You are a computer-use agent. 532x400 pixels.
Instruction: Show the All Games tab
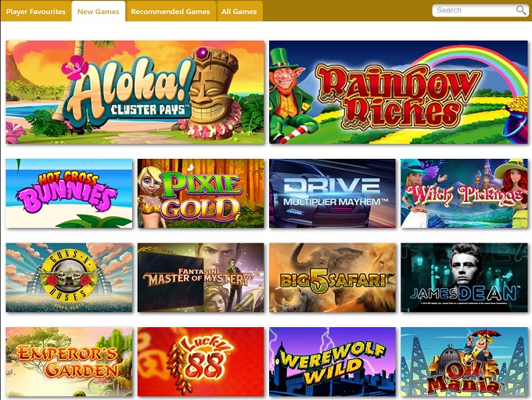click(x=239, y=12)
